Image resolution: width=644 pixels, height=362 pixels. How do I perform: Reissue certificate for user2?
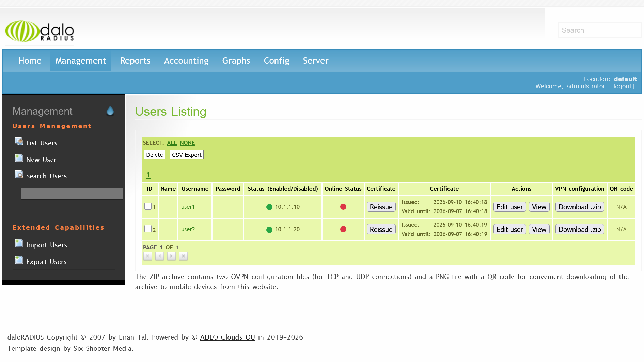point(381,230)
